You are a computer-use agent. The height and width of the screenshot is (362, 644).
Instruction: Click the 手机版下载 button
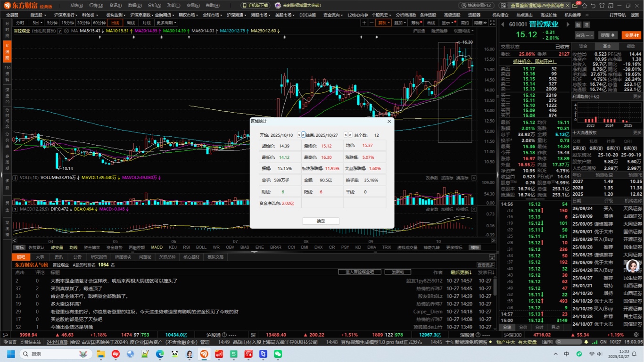pos(255,5)
